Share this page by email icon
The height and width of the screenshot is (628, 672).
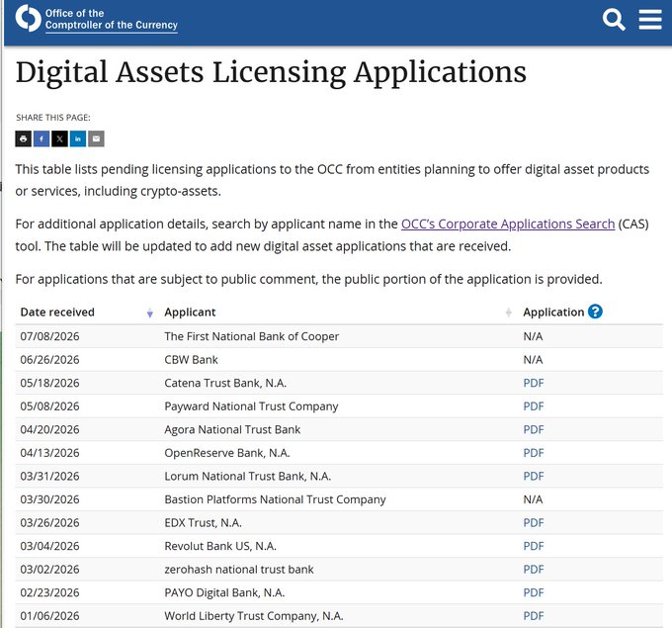tap(96, 138)
